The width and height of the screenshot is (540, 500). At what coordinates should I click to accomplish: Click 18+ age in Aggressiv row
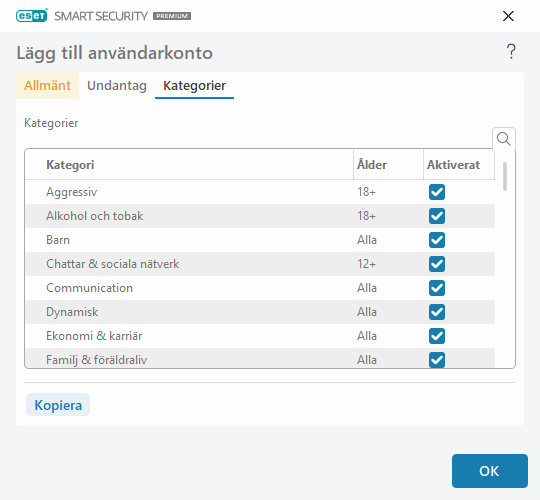366,192
